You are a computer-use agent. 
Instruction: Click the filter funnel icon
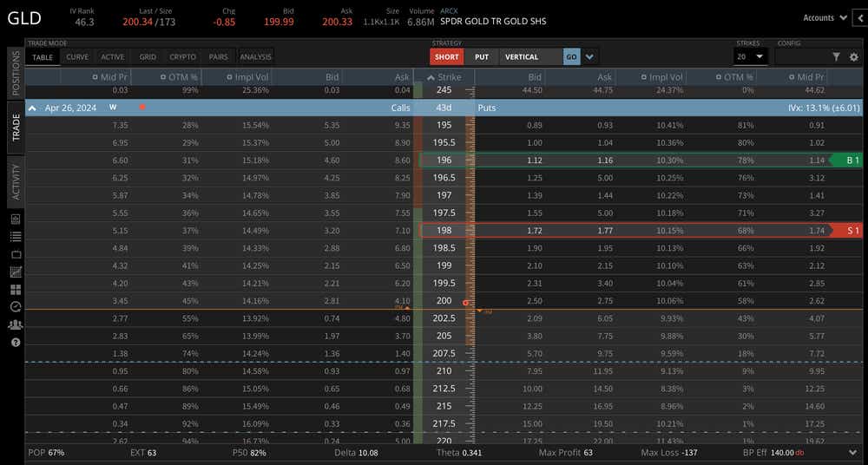(x=836, y=56)
